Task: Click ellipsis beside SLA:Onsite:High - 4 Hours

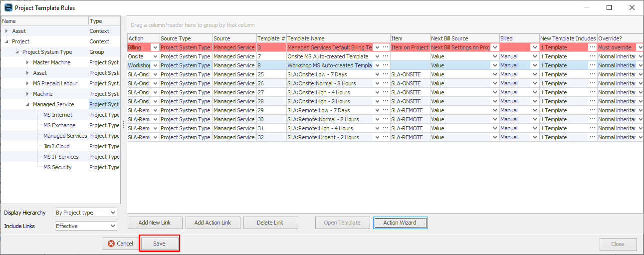Action: 386,92
